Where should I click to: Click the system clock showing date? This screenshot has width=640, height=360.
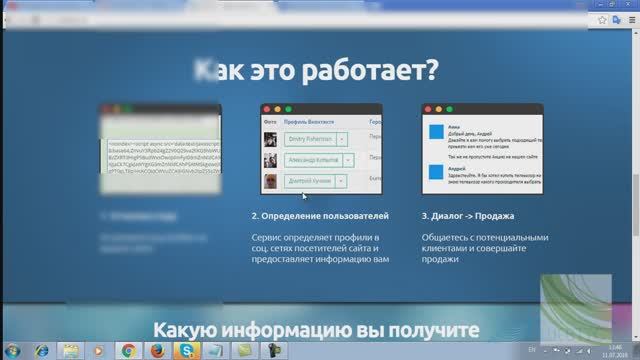[615, 351]
